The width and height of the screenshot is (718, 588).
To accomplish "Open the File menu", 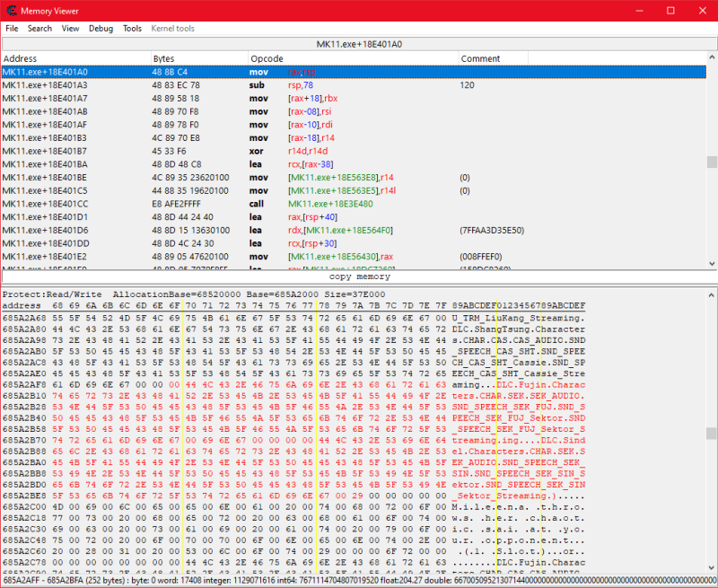I will [x=12, y=29].
